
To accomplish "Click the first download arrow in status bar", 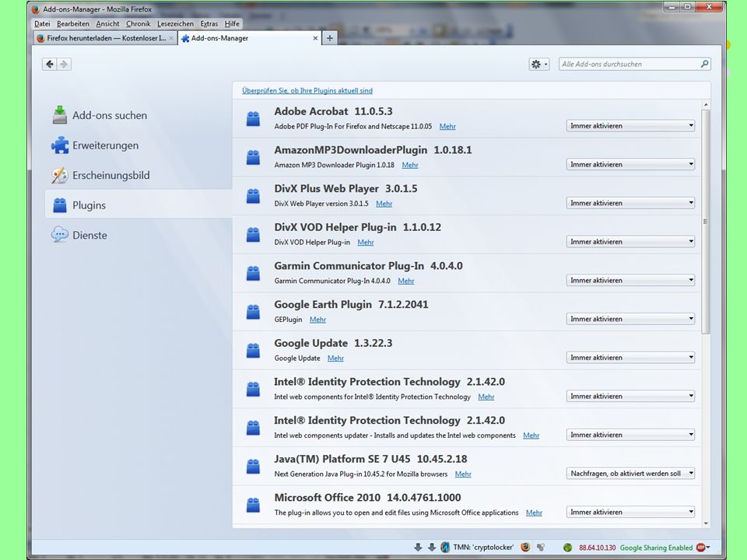I will [418, 547].
